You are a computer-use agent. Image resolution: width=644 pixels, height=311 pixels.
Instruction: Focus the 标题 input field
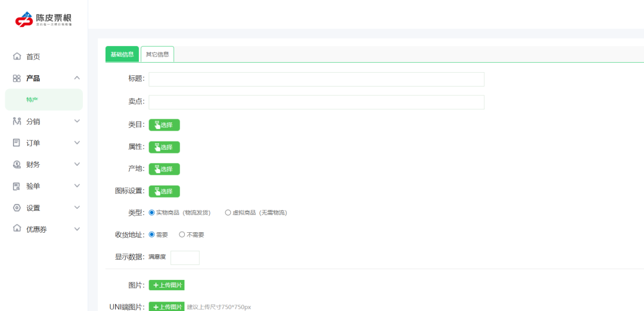pos(316,79)
